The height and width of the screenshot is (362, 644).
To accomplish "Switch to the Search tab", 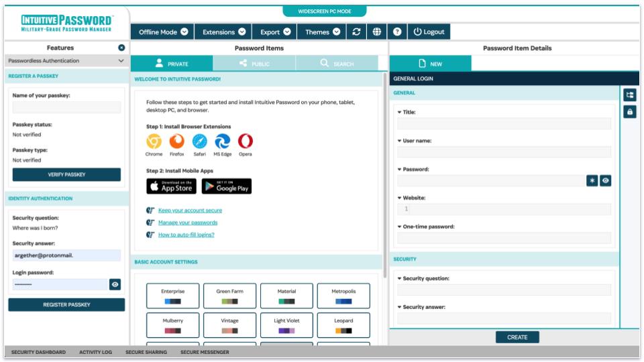I will [337, 64].
